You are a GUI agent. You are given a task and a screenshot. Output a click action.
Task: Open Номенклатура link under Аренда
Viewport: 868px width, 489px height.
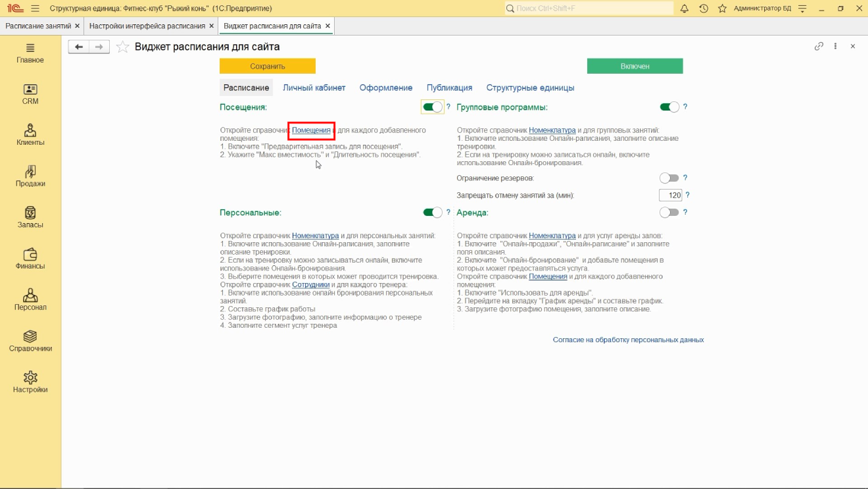(x=552, y=236)
